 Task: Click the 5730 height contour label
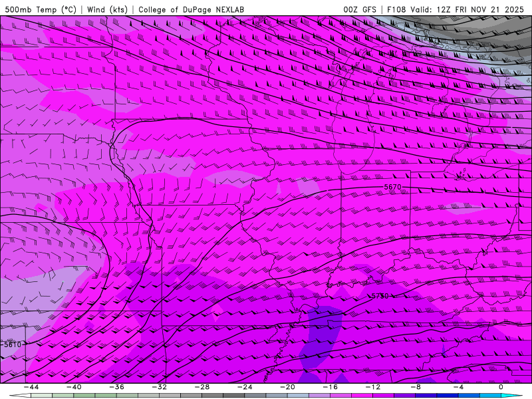point(380,296)
